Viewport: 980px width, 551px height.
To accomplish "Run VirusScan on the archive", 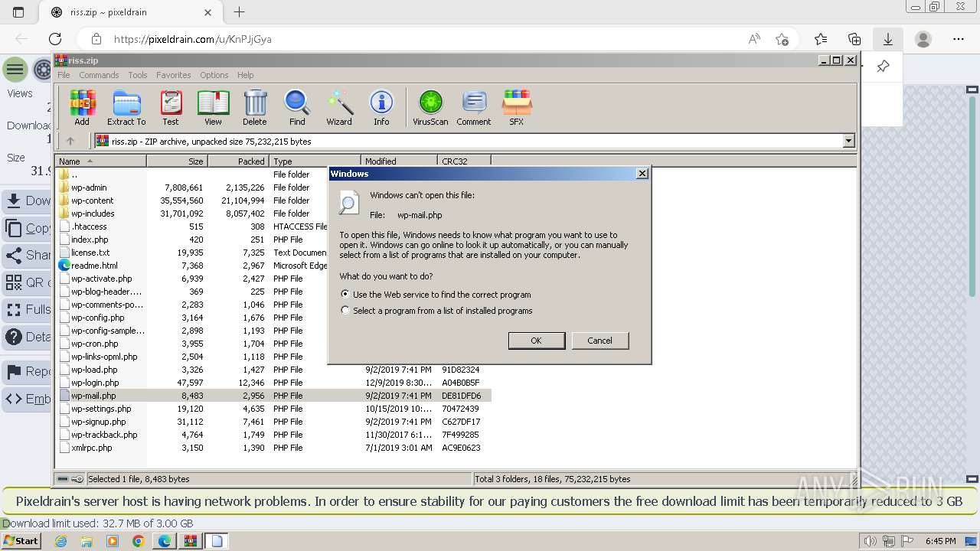I will pos(430,107).
